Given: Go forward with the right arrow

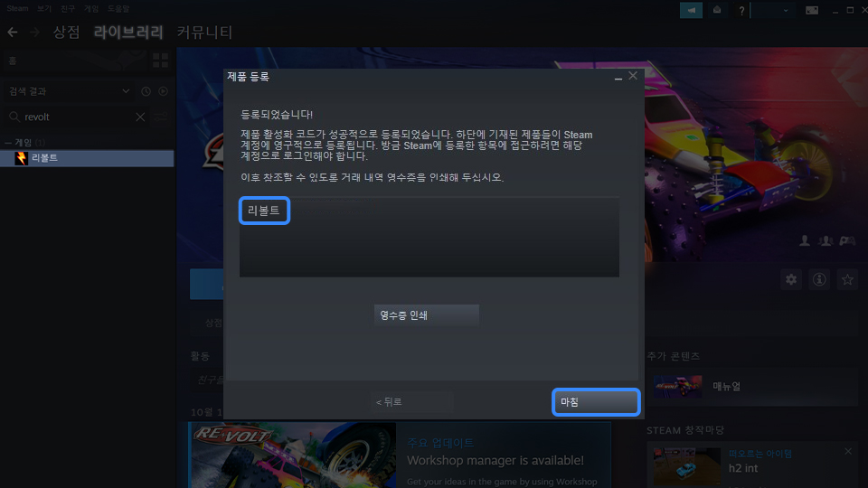Looking at the screenshot, I should [x=34, y=33].
